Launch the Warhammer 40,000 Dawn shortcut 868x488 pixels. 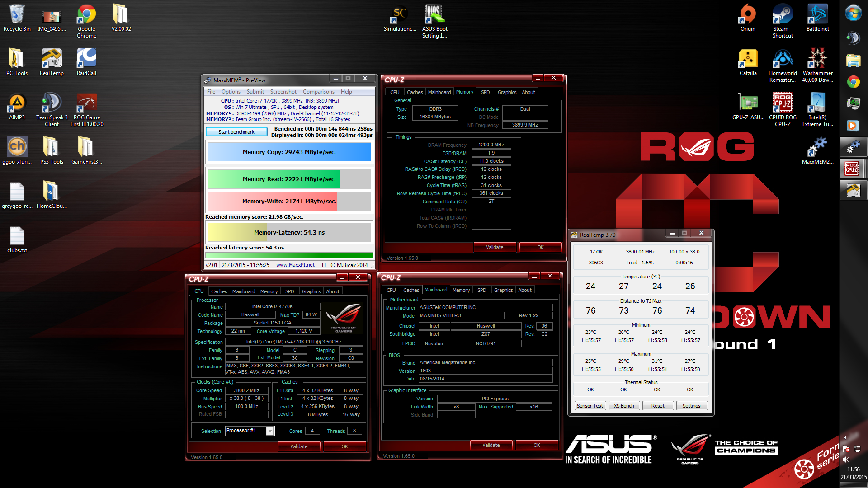tap(817, 66)
